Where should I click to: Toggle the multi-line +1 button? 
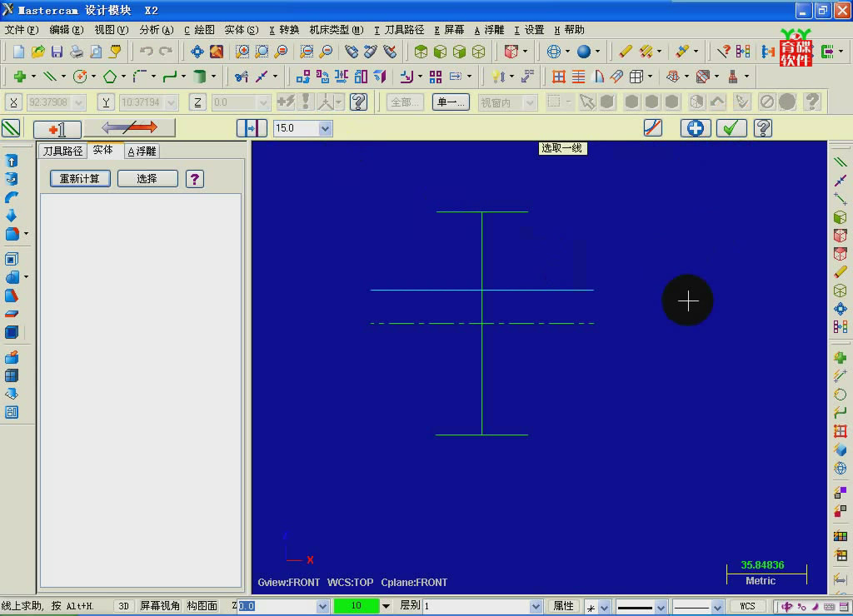pyautogui.click(x=57, y=129)
